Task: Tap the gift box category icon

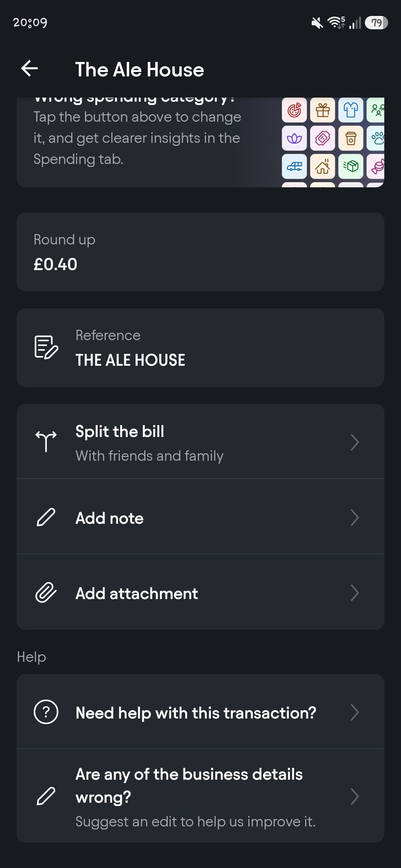Action: point(323,110)
